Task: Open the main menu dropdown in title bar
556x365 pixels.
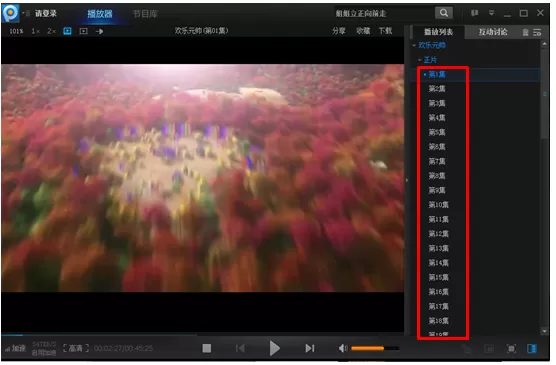Action: click(491, 13)
